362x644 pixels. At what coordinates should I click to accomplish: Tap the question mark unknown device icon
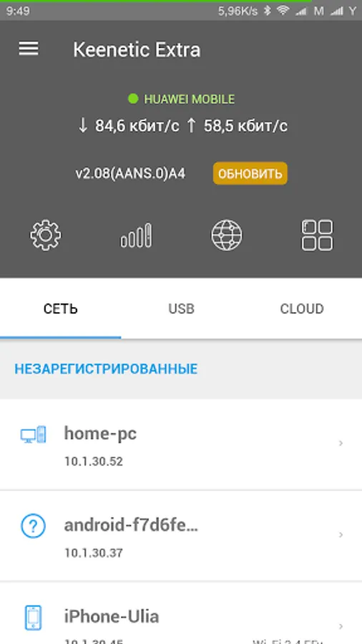33,526
